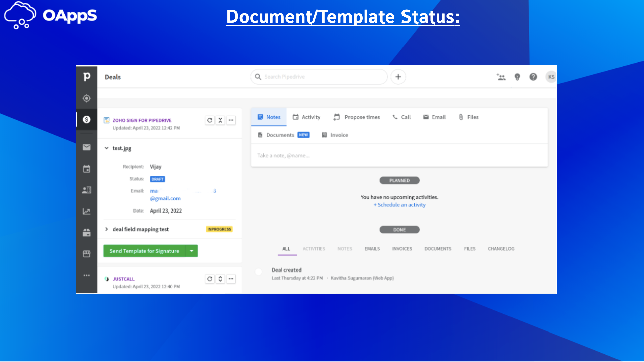
Task: Click the Zoho Sign app icon
Action: pos(107,120)
